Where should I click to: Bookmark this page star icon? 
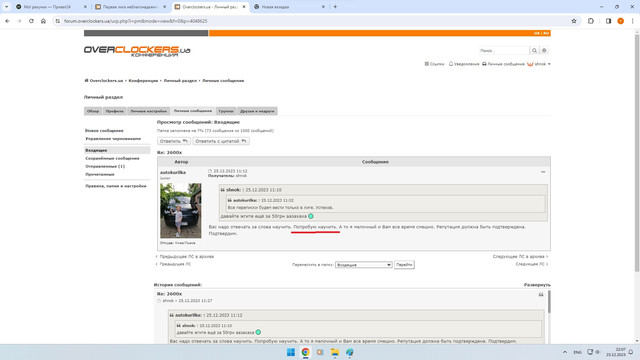pos(574,21)
